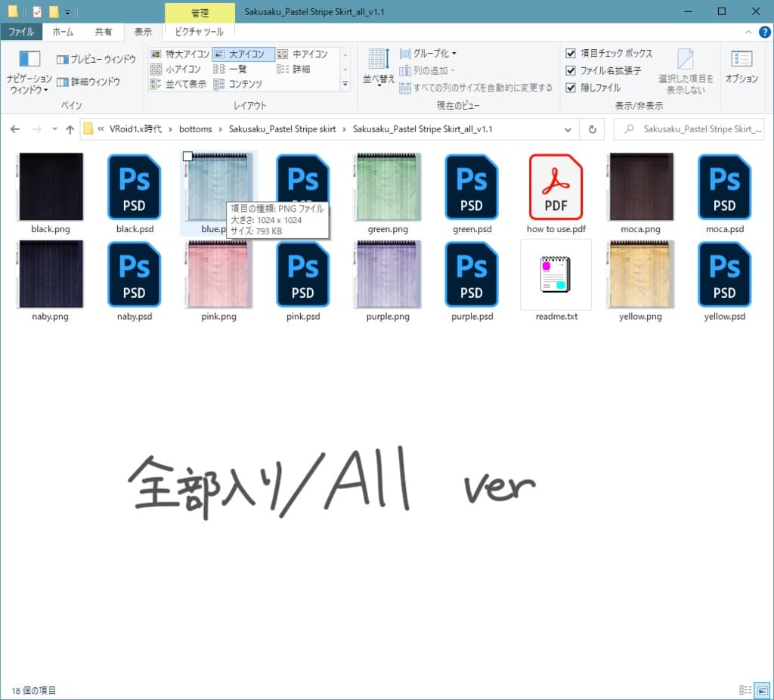Toggle the ナビゲーションウィンドウ (navigation pane)
Image resolution: width=774 pixels, height=700 pixels.
29,68
